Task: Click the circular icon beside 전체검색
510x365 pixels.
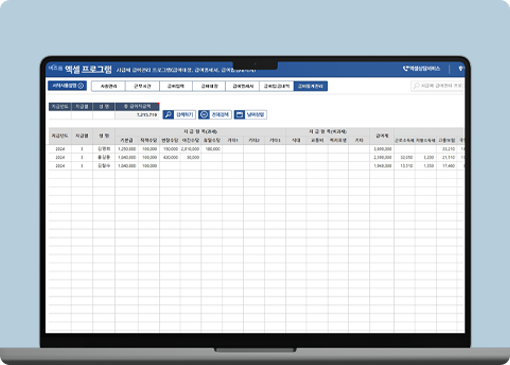Action: pos(204,115)
